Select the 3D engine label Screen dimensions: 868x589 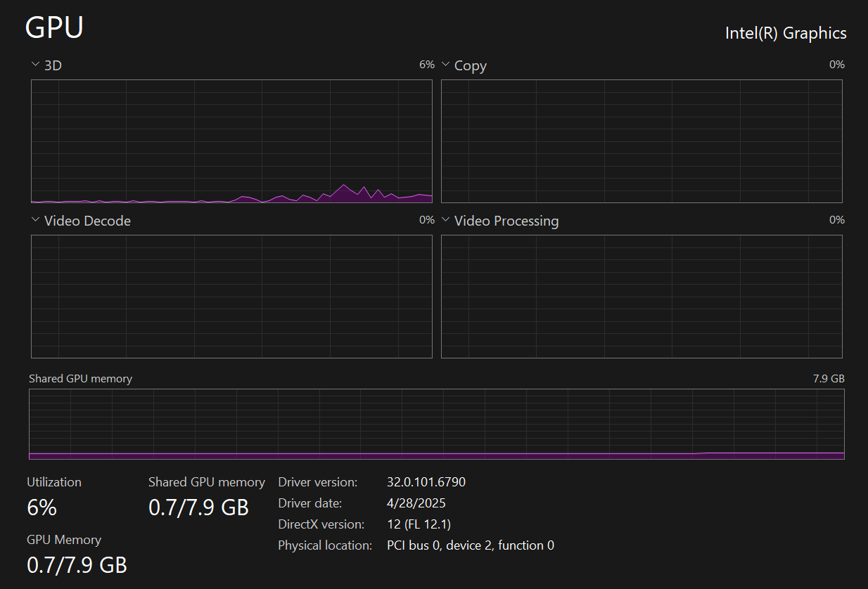click(53, 65)
